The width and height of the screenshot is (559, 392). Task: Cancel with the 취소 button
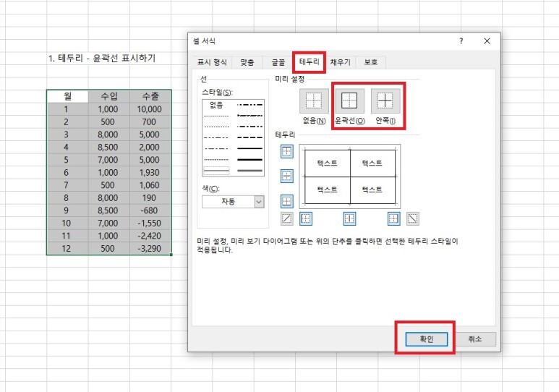tap(475, 339)
